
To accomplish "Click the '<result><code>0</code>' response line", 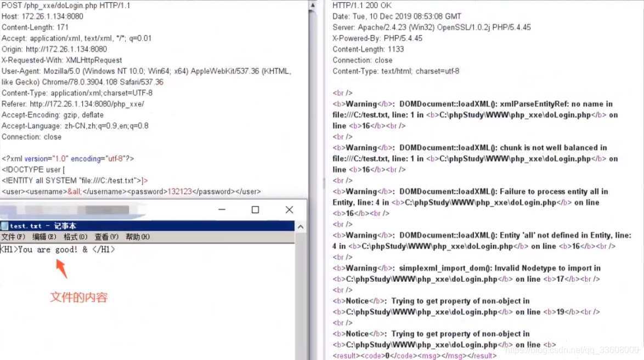I will tap(414, 356).
